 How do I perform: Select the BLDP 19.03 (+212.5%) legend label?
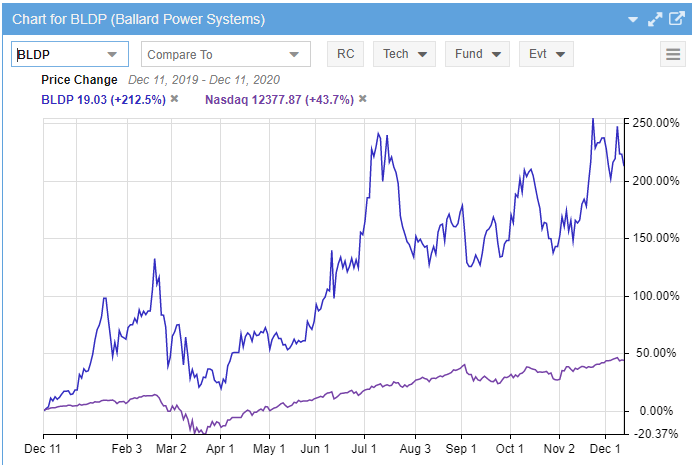(x=103, y=100)
